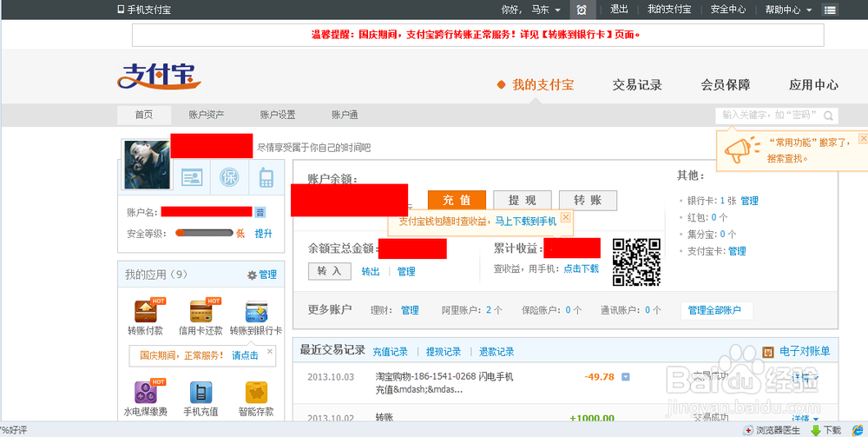Click 管理全部账户 button
868x437 pixels.
(x=717, y=310)
